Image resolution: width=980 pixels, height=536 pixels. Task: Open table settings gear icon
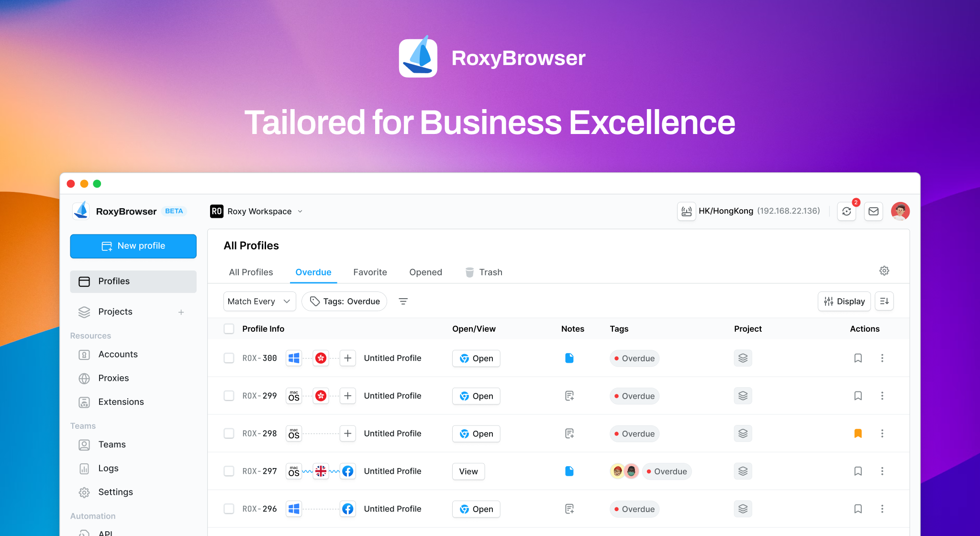(x=884, y=271)
